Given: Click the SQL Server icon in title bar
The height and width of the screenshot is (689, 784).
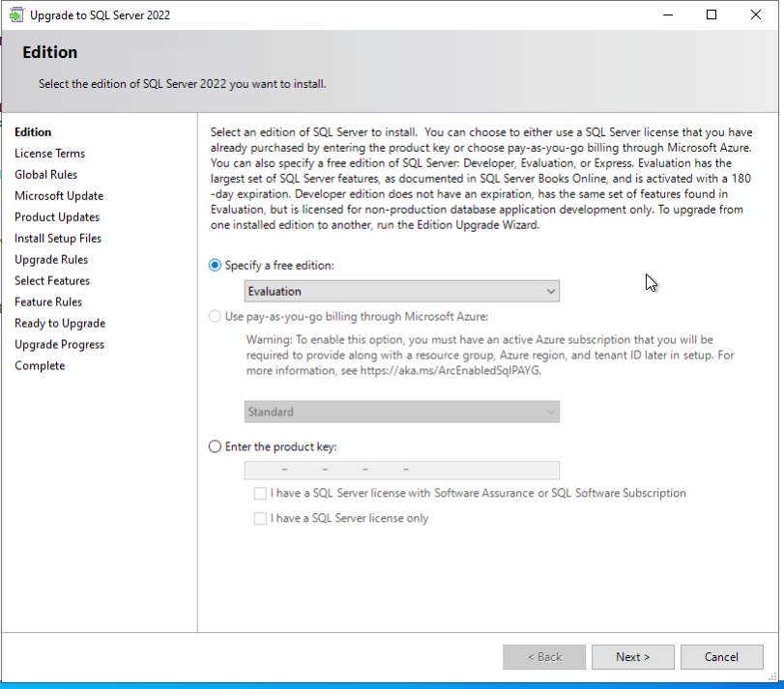Looking at the screenshot, I should [15, 14].
